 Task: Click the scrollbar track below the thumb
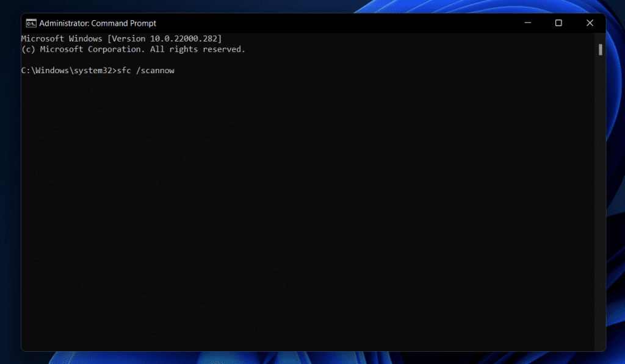[601, 183]
